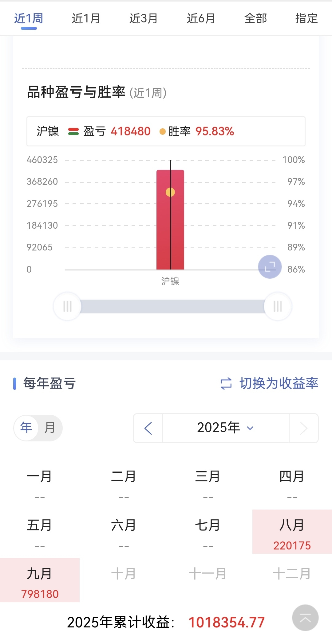This screenshot has width=332, height=644.
Task: Go to next year with right chevron
Action: pos(304,428)
